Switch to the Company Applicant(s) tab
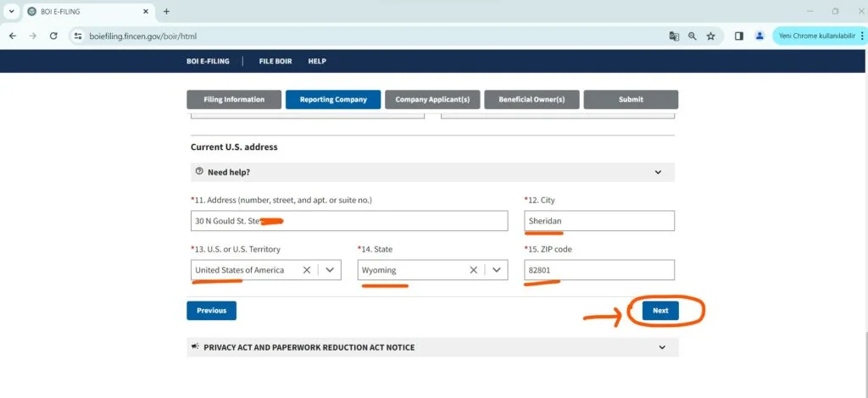 432,99
